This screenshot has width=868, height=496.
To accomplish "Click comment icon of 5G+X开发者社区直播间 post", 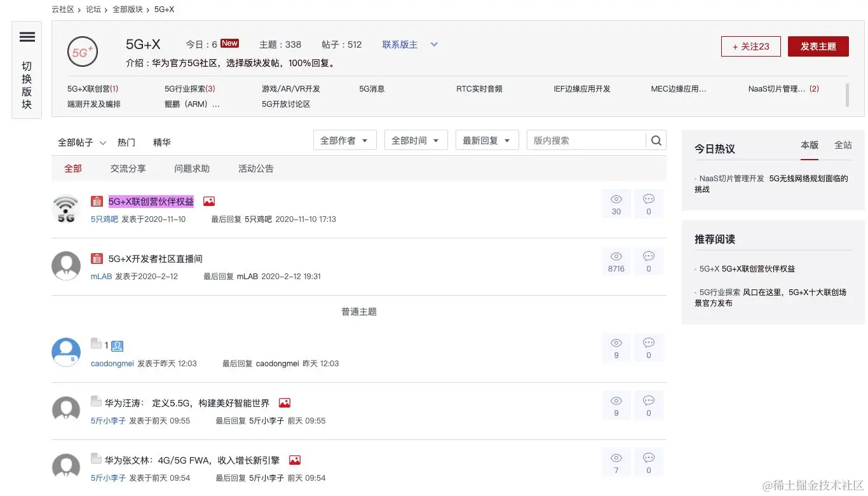I will coord(649,256).
